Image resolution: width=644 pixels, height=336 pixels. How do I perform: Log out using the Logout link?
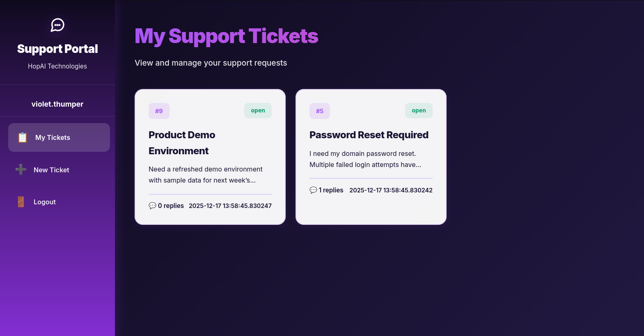[x=44, y=202]
